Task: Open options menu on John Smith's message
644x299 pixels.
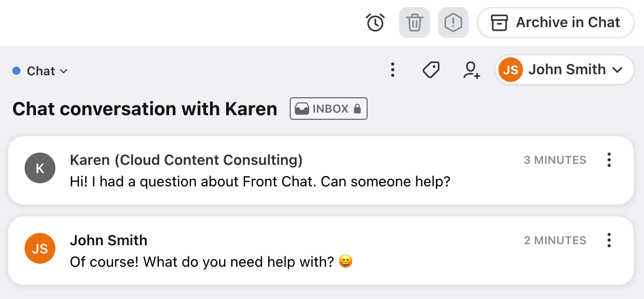Action: click(x=609, y=240)
